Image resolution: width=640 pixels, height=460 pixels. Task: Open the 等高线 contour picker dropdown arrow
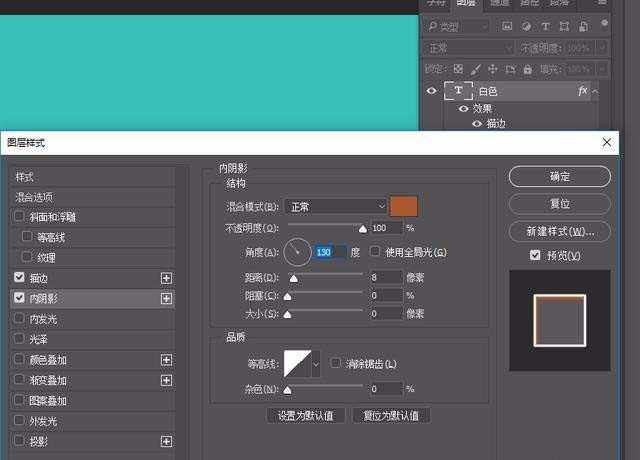click(x=317, y=365)
